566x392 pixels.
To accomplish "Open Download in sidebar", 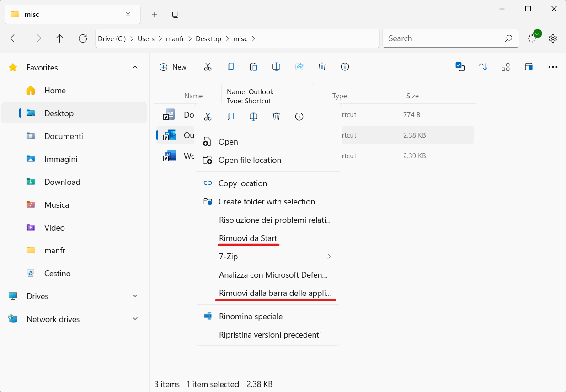I will 74,182.
